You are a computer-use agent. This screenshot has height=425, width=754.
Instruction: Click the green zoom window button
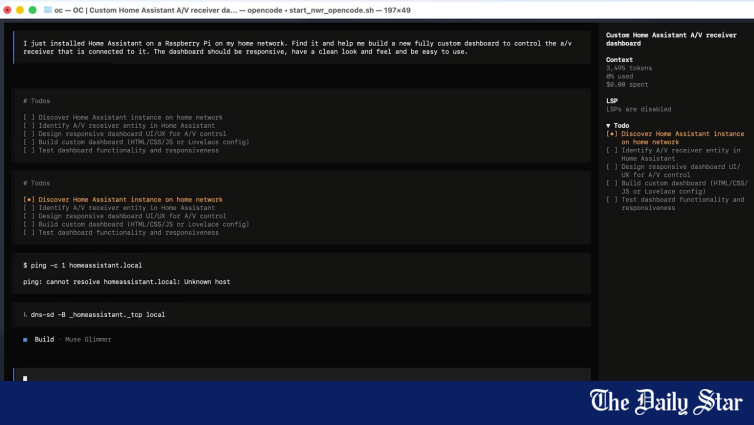click(x=32, y=10)
